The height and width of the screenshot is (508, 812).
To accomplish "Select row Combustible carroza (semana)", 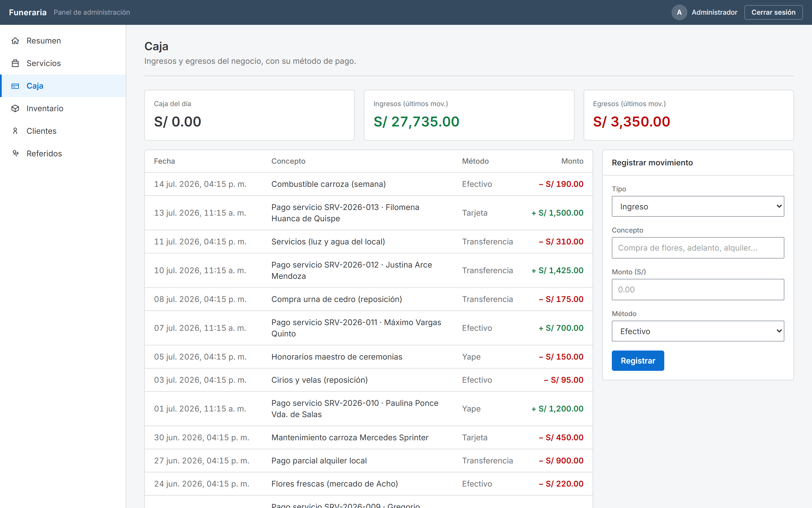I will [369, 184].
